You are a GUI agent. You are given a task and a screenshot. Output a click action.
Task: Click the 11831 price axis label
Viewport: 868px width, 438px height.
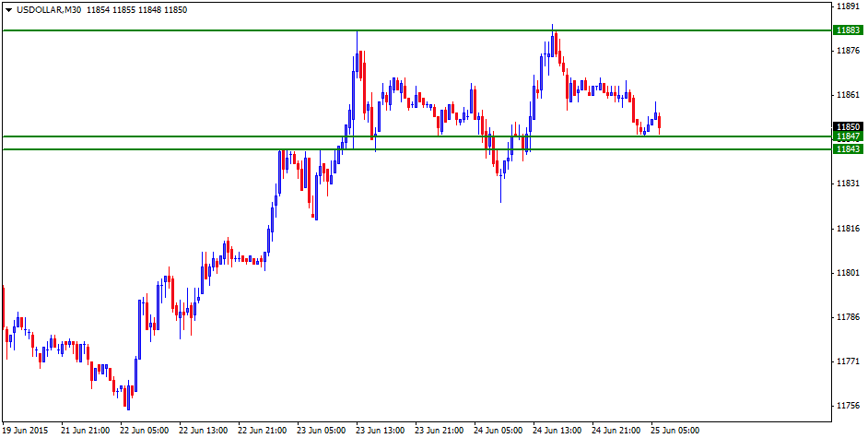click(848, 183)
